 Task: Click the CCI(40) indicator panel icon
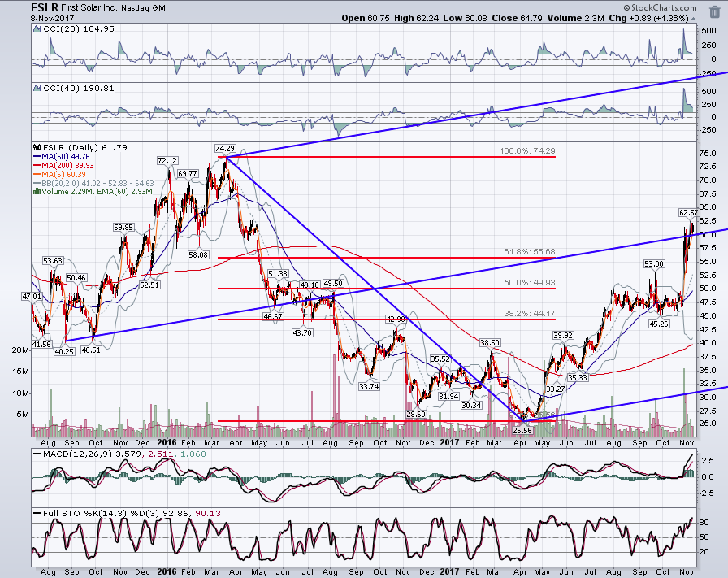[37, 89]
